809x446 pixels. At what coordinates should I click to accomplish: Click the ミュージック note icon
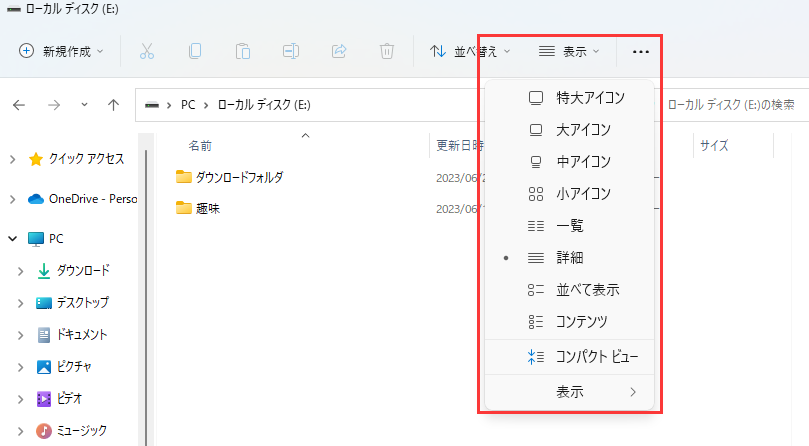pos(44,431)
